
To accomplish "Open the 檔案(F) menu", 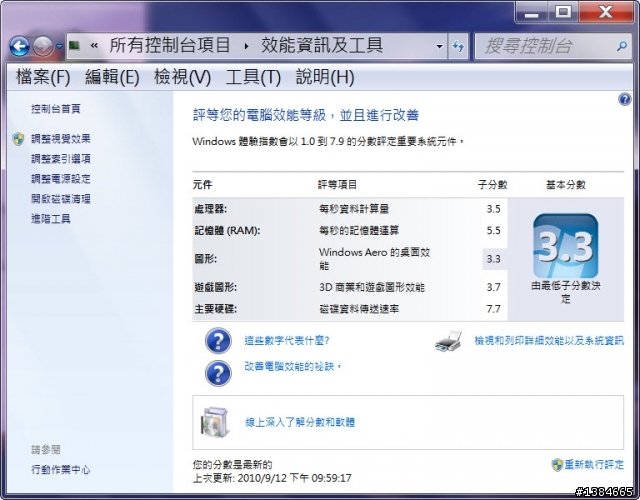I will tap(43, 77).
